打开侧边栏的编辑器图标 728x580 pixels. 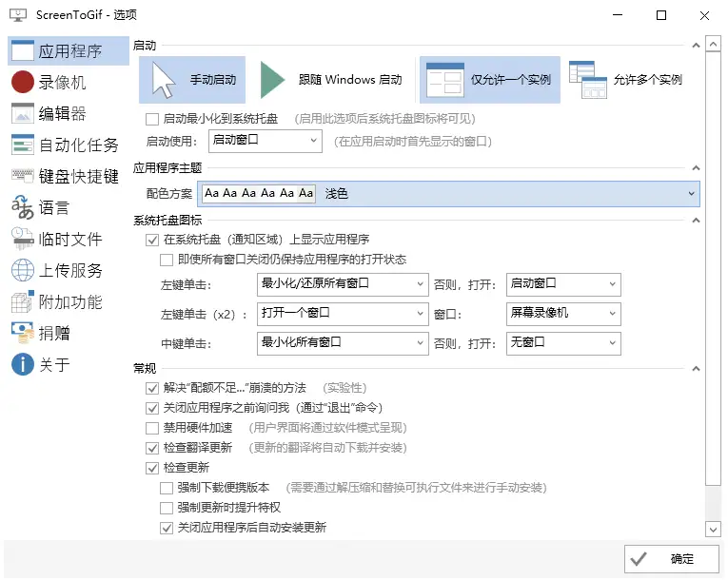coord(23,114)
